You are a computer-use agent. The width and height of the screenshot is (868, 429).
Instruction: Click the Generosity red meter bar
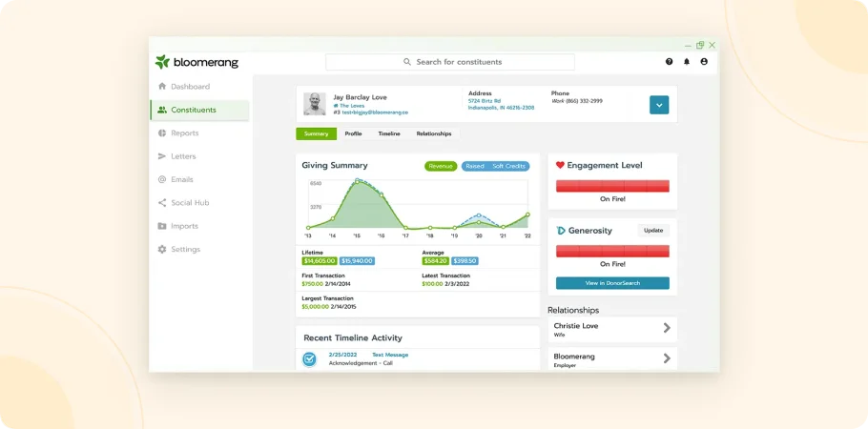click(612, 252)
